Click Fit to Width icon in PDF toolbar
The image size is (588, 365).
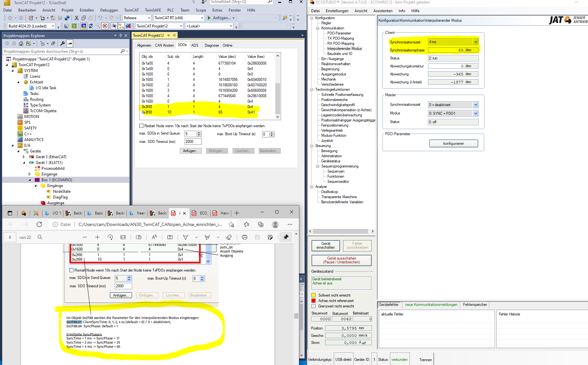click(x=123, y=237)
